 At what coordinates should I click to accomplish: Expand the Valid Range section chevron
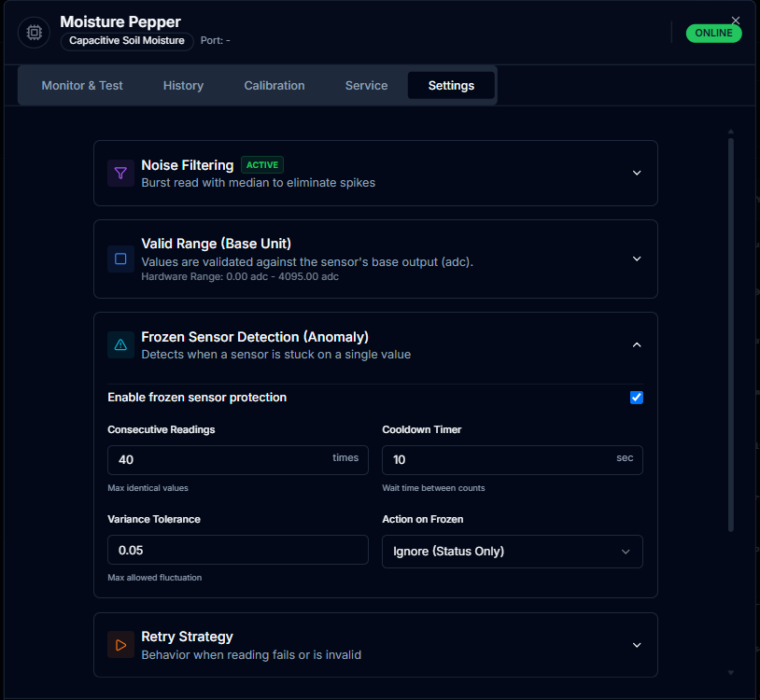coord(637,259)
